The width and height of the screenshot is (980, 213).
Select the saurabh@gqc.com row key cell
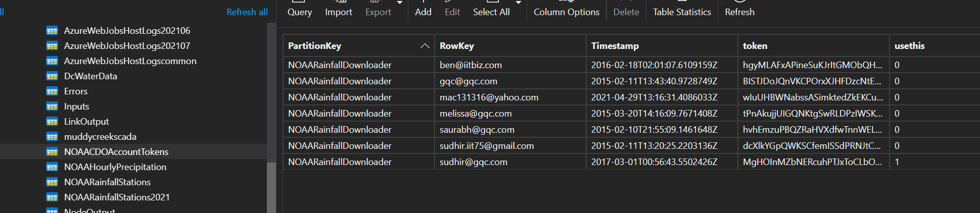click(x=510, y=130)
